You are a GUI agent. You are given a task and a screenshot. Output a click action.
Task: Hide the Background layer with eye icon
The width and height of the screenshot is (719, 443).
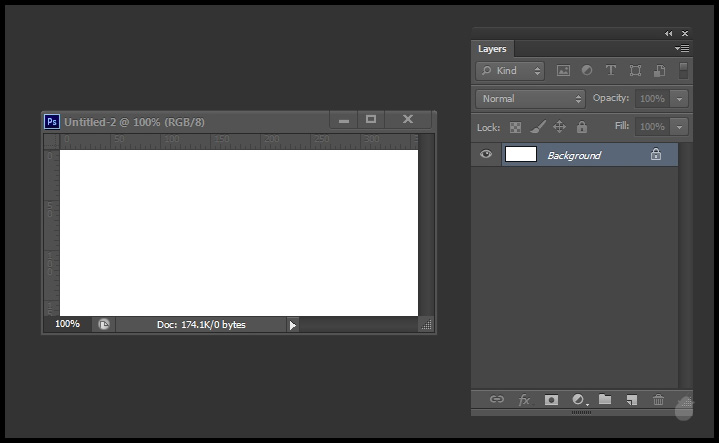[x=486, y=155]
